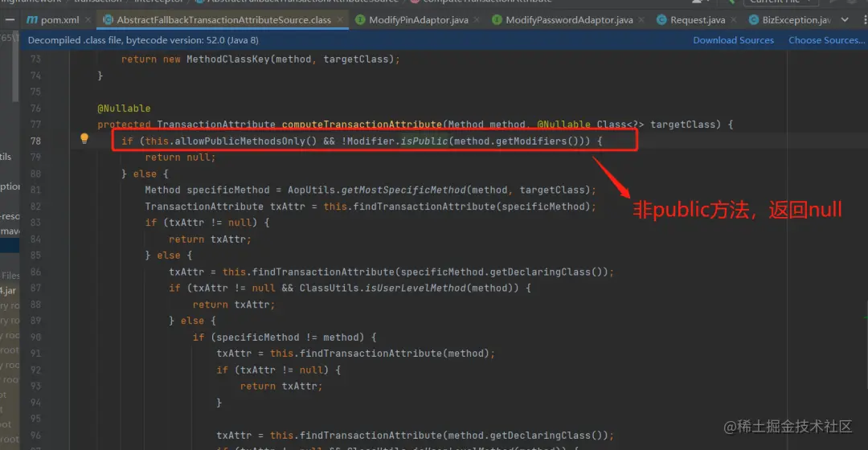868x450 pixels.
Task: Click getDeclaringClass() call on line 86
Action: tap(549, 272)
